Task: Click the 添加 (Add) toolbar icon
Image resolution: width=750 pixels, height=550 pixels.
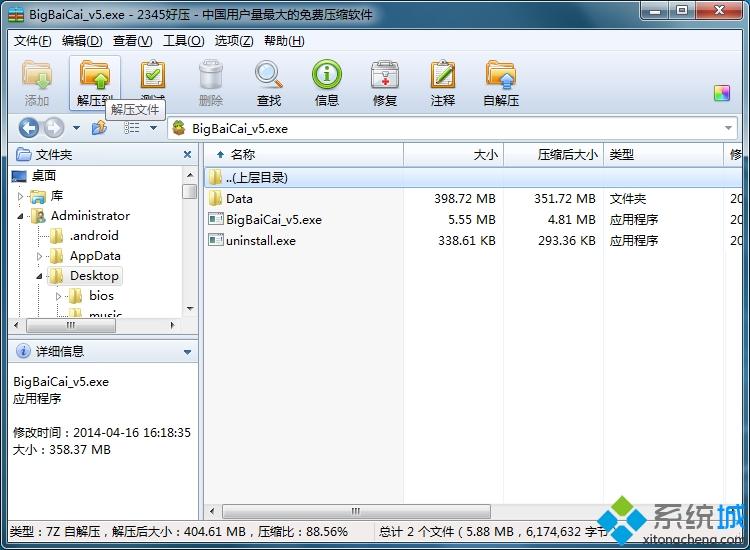Action: click(x=37, y=82)
